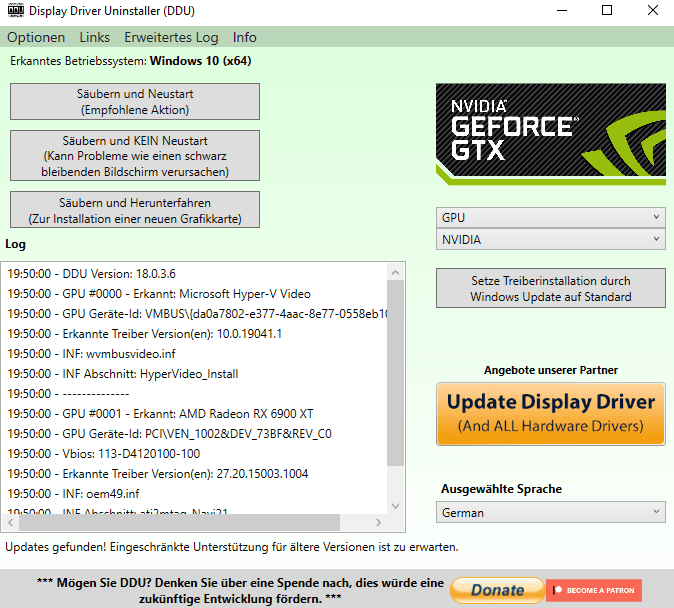This screenshot has width=674, height=608.
Task: Open the Links menu
Action: tap(95, 37)
